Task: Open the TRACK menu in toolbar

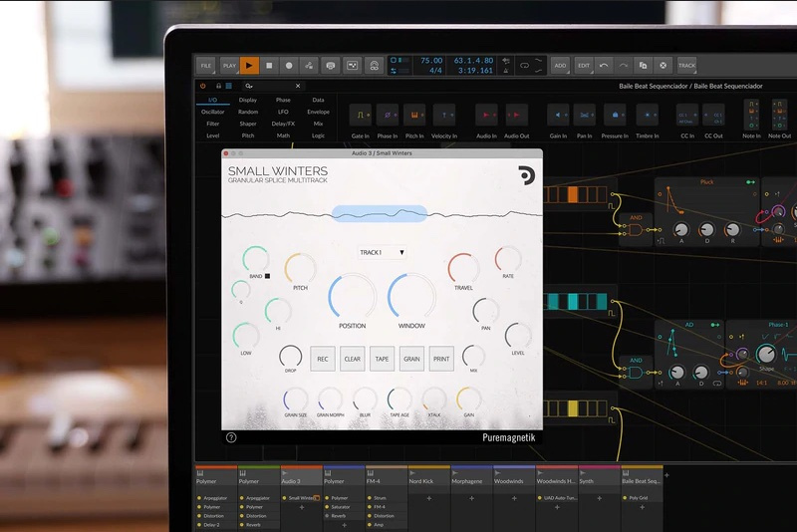Action: click(686, 66)
